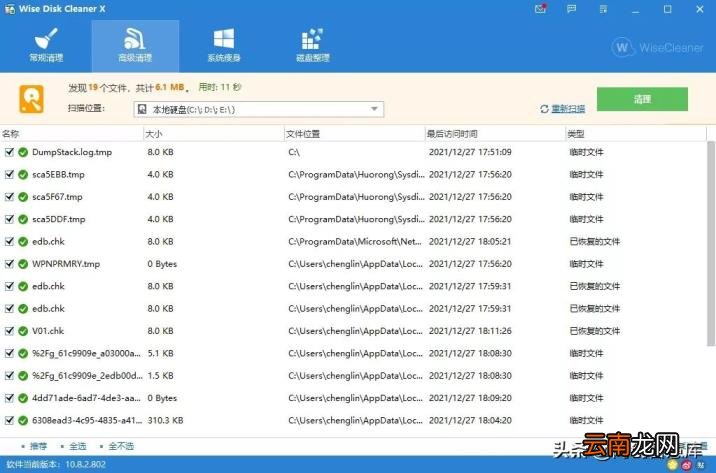Screen dimensions: 716x473
Task: Click the Weibo icon in status bar
Action: pos(686,465)
